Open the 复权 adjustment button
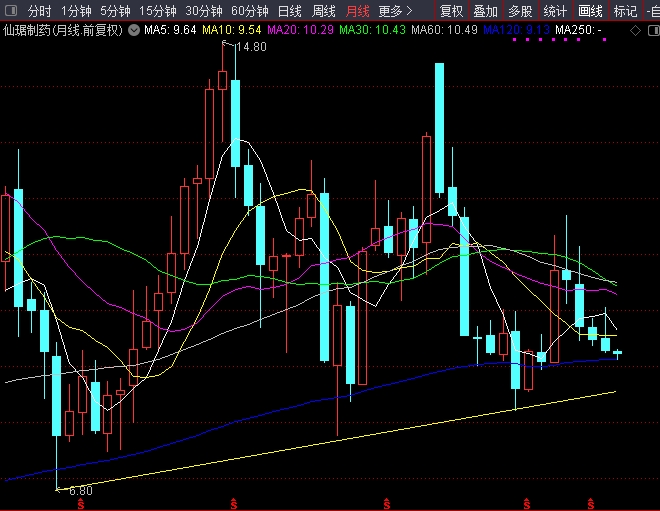The image size is (660, 511). click(451, 11)
